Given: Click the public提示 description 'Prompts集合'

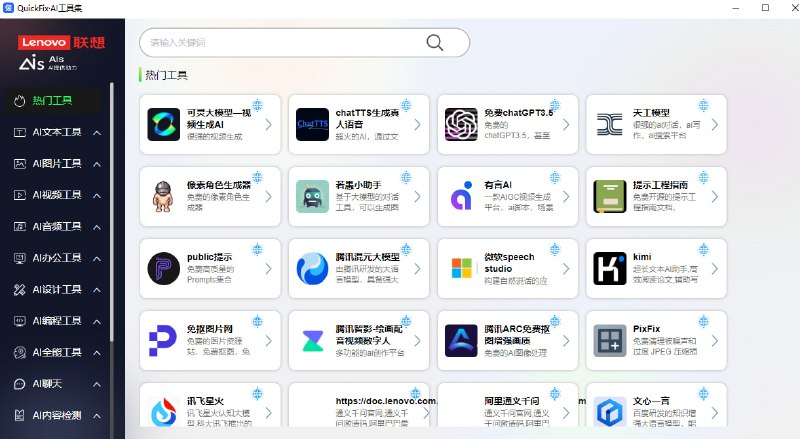Looking at the screenshot, I should 209,280.
